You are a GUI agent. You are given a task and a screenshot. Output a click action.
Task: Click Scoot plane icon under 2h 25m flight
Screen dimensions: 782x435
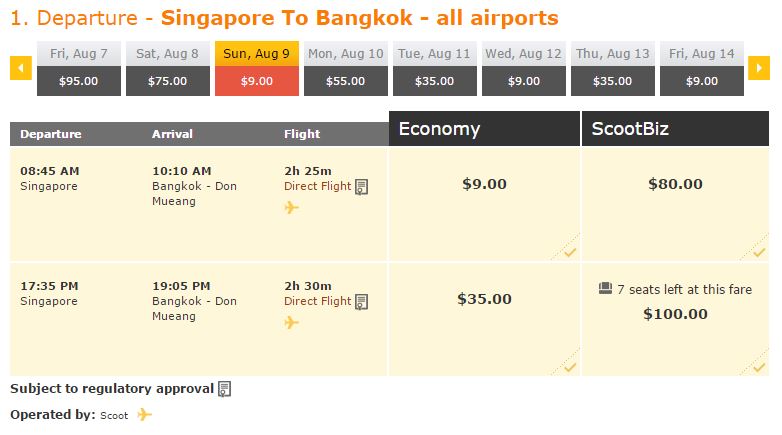[292, 207]
